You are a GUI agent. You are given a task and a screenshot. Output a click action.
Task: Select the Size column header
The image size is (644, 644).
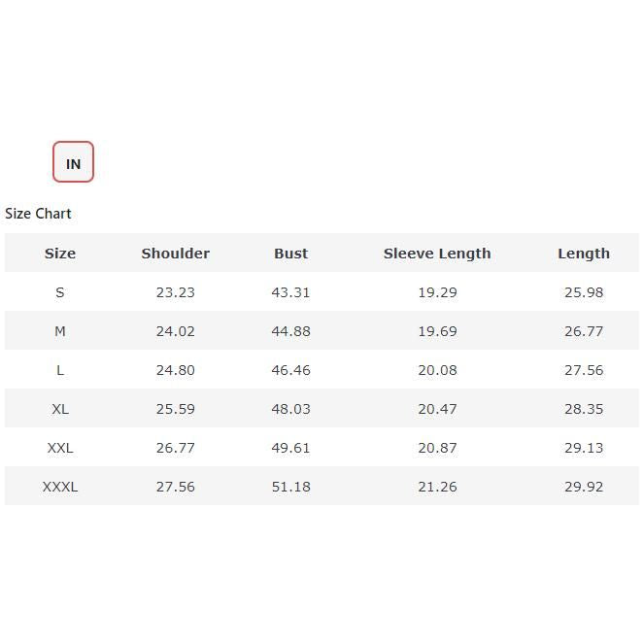pyautogui.click(x=60, y=254)
